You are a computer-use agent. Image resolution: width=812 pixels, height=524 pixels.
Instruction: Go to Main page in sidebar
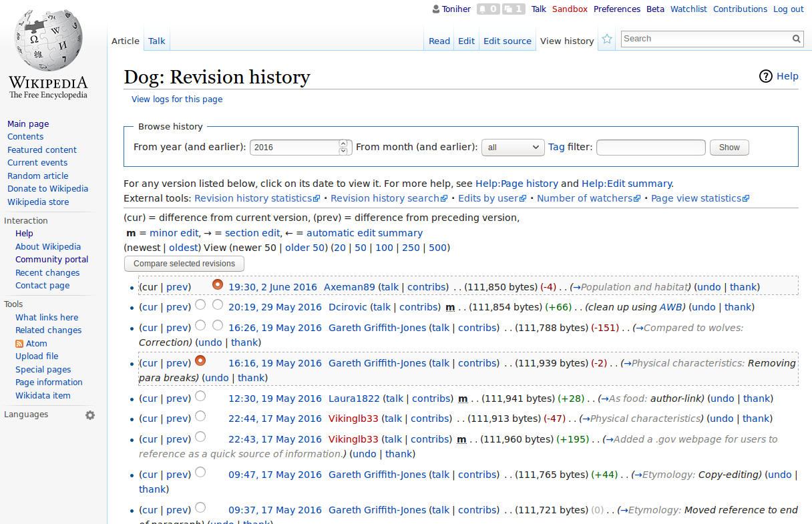pyautogui.click(x=28, y=124)
